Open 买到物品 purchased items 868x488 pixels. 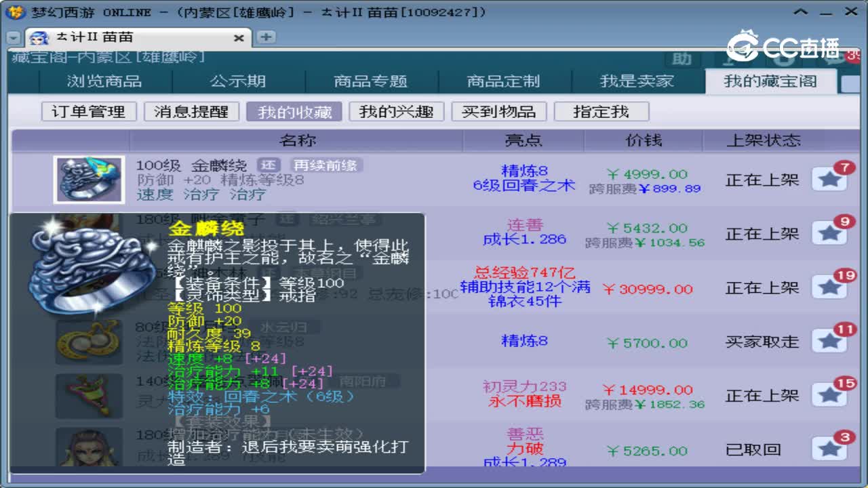click(499, 111)
